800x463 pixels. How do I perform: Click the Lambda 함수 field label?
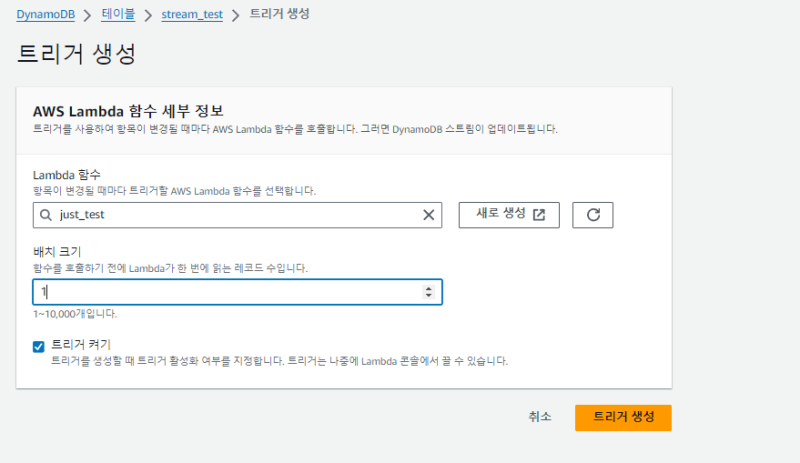click(67, 176)
